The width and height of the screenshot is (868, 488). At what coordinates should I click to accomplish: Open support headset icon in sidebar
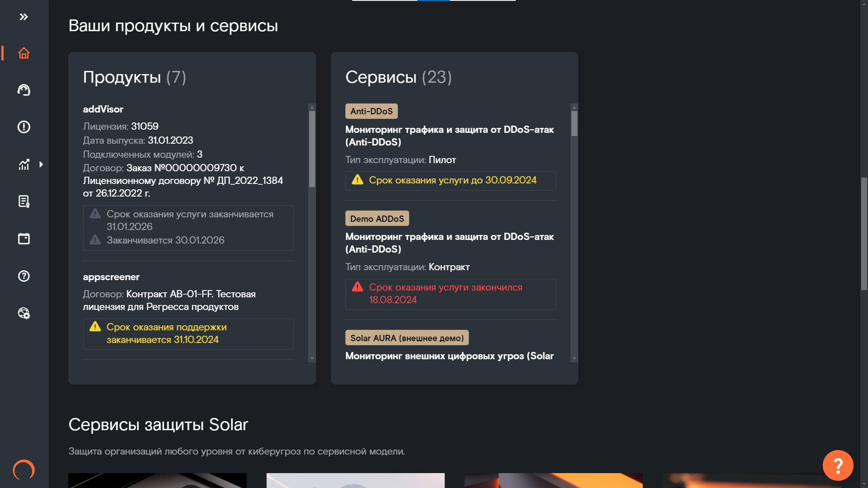24,90
